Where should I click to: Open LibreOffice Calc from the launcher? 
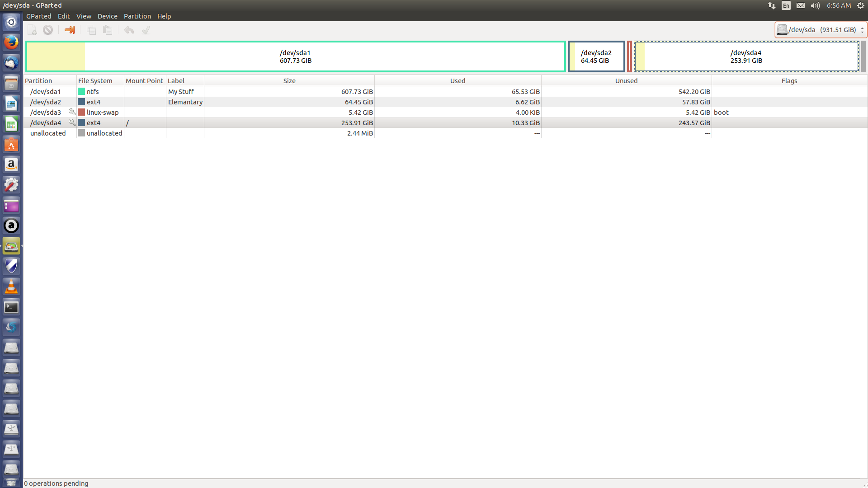(11, 124)
